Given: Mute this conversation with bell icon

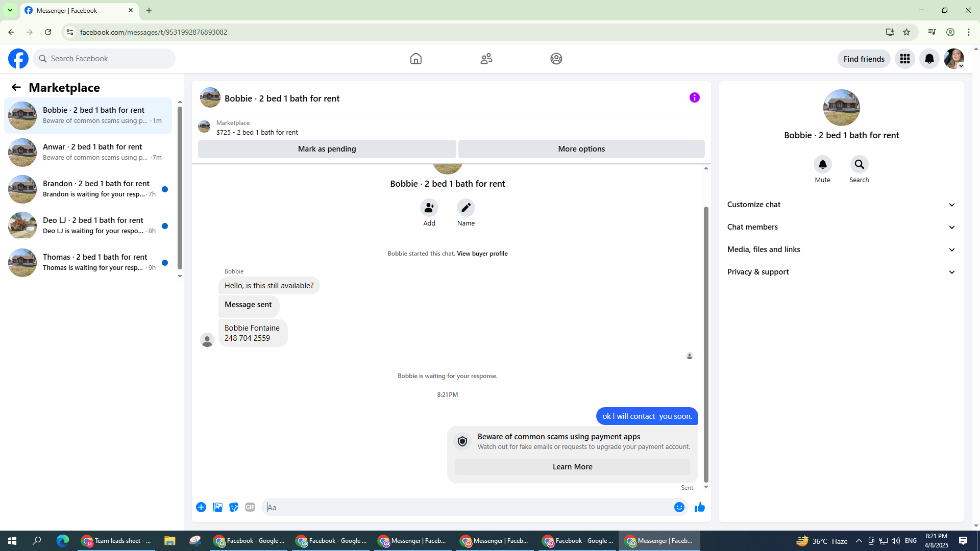Looking at the screenshot, I should 822,164.
